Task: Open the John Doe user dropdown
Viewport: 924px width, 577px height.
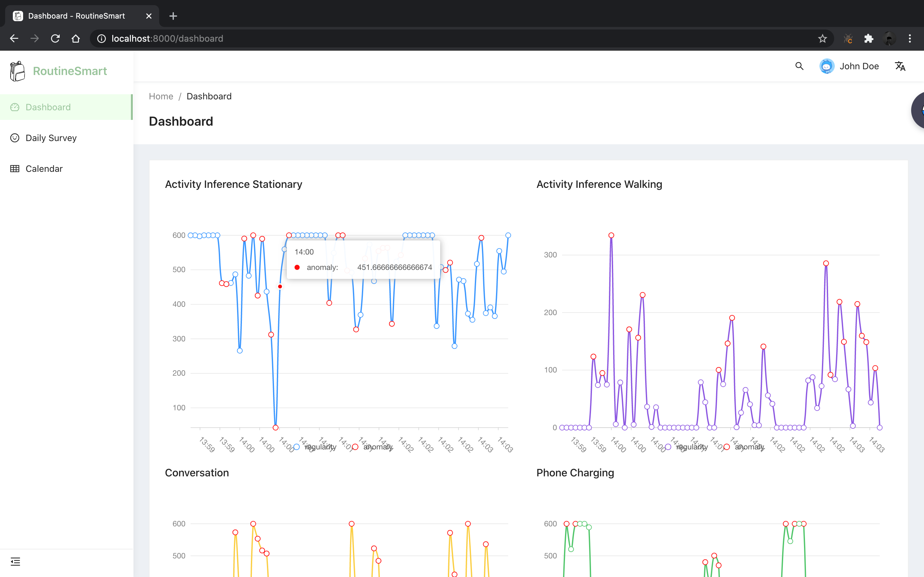Action: click(859, 66)
